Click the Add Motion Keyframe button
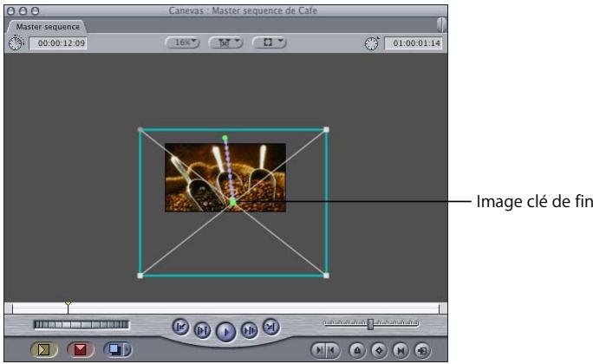Viewport: 593px width, 364px height. point(379,350)
